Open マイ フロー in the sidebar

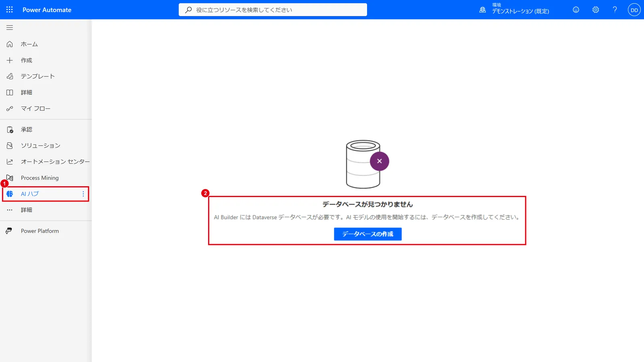(x=36, y=109)
